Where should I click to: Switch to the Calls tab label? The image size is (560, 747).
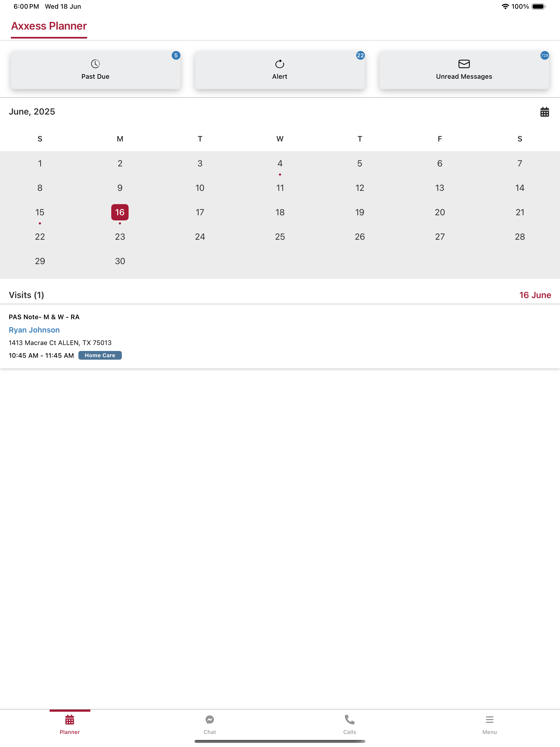coord(350,732)
